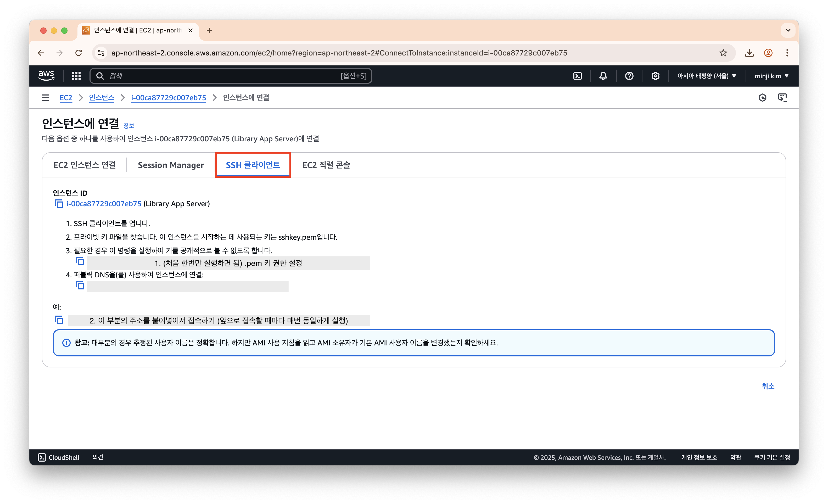Click the browser address bar URL
The height and width of the screenshot is (504, 828).
coord(339,53)
